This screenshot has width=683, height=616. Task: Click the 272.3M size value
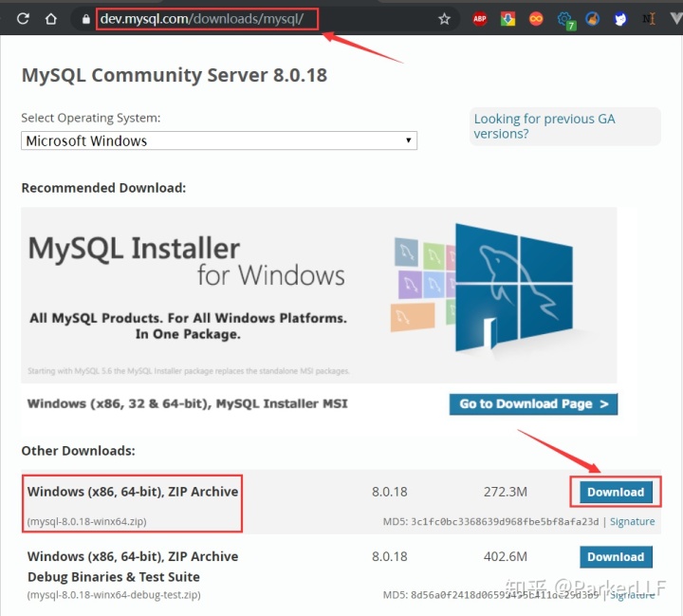point(506,492)
